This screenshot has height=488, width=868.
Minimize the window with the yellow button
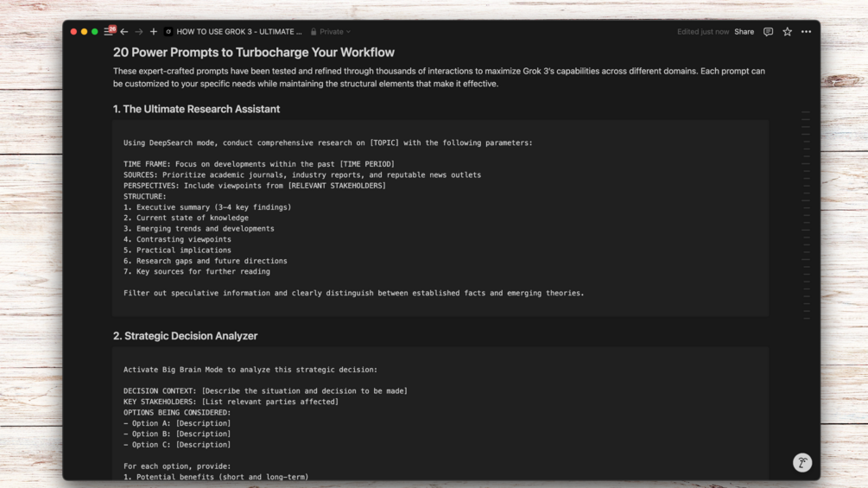[x=84, y=32]
